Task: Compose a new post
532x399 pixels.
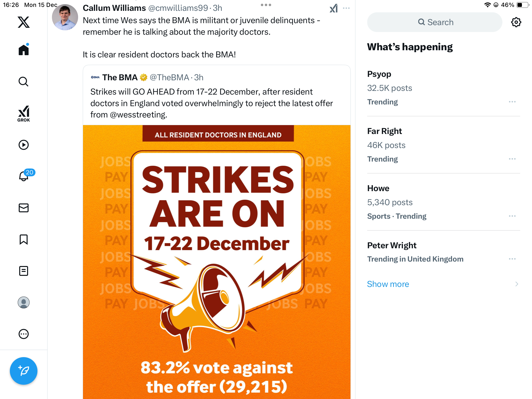Action: [x=24, y=371]
